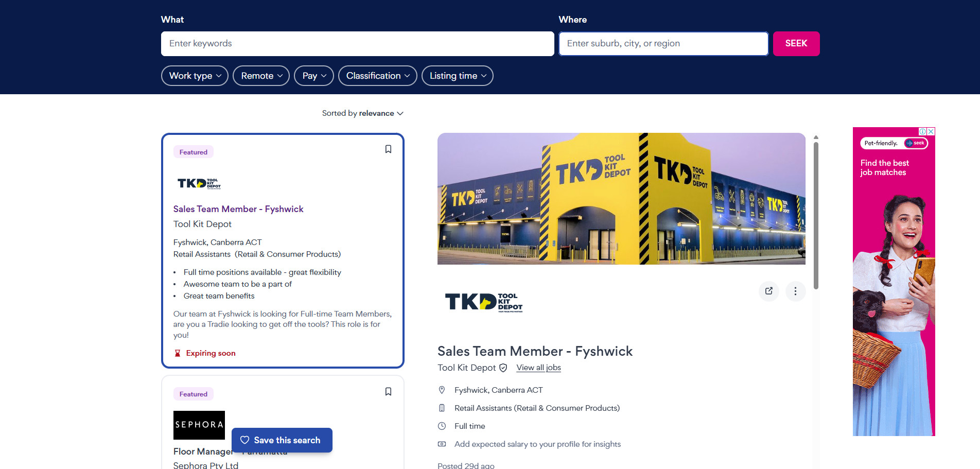Open the Sales Team Member - Fyshwick card title
Screen dimensions: 980x469
(238, 209)
